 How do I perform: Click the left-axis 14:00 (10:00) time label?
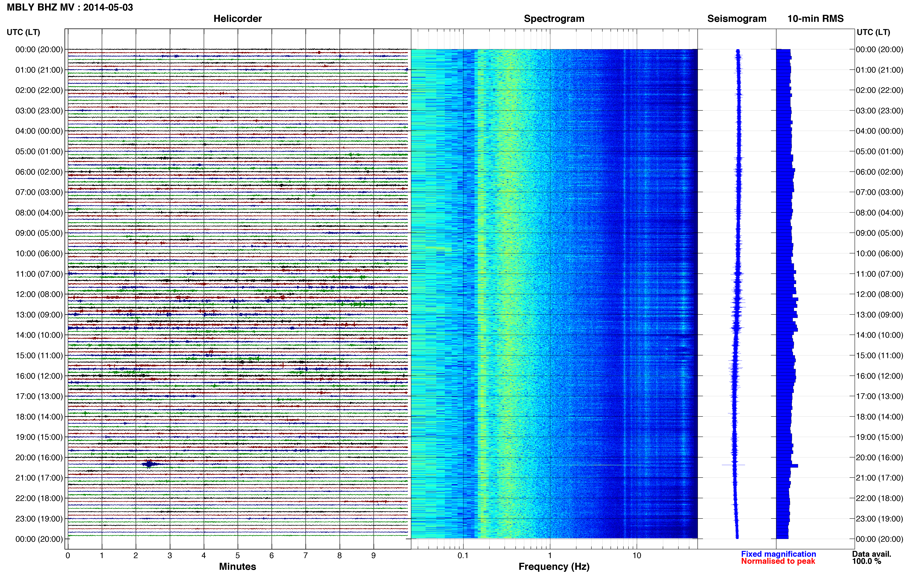click(39, 335)
